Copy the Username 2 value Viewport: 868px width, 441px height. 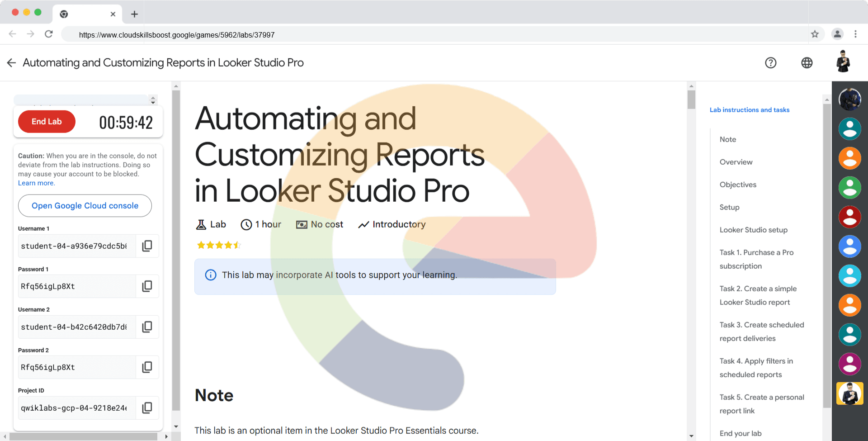[x=147, y=327]
